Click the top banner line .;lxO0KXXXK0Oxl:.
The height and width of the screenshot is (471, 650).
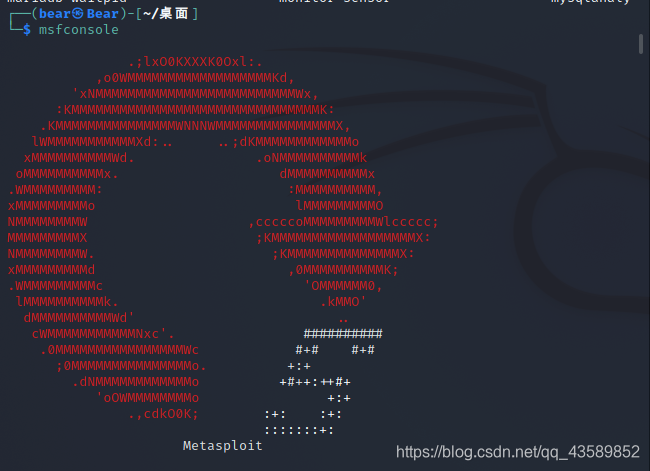[195, 62]
